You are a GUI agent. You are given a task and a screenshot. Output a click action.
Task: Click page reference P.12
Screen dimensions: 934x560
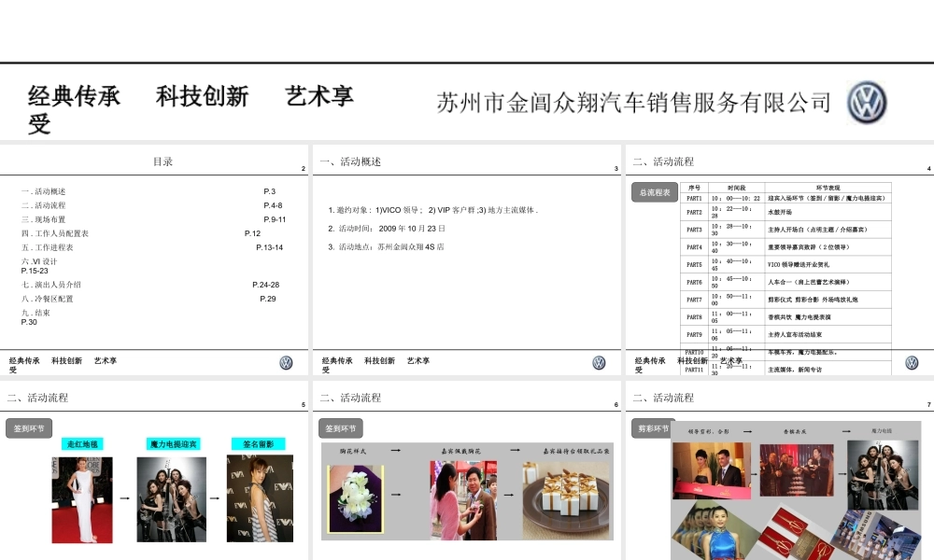click(252, 233)
